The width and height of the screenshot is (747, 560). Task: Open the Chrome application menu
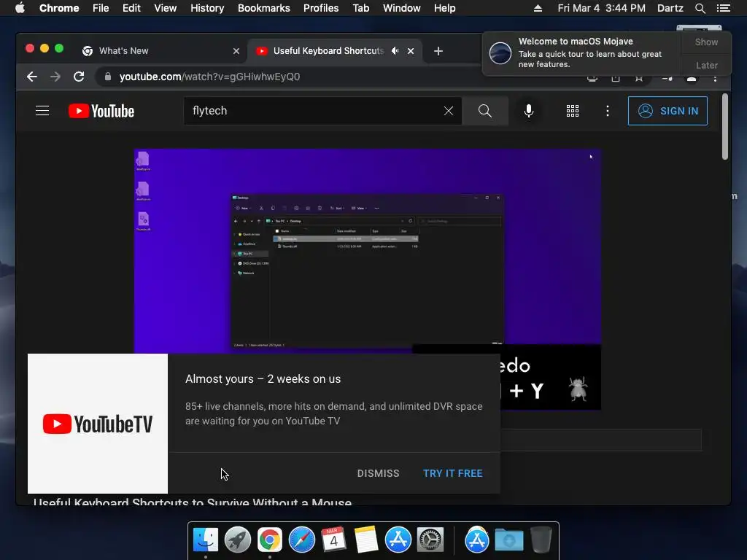(59, 8)
